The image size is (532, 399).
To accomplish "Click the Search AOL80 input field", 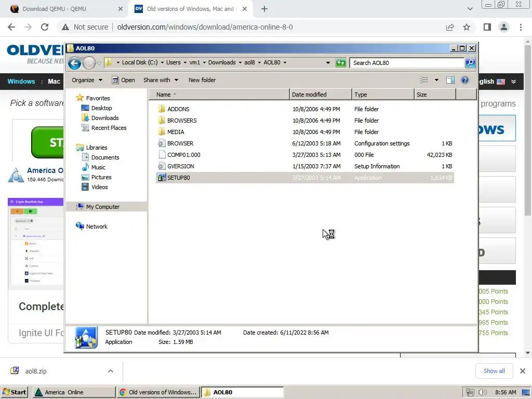I will pyautogui.click(x=406, y=63).
